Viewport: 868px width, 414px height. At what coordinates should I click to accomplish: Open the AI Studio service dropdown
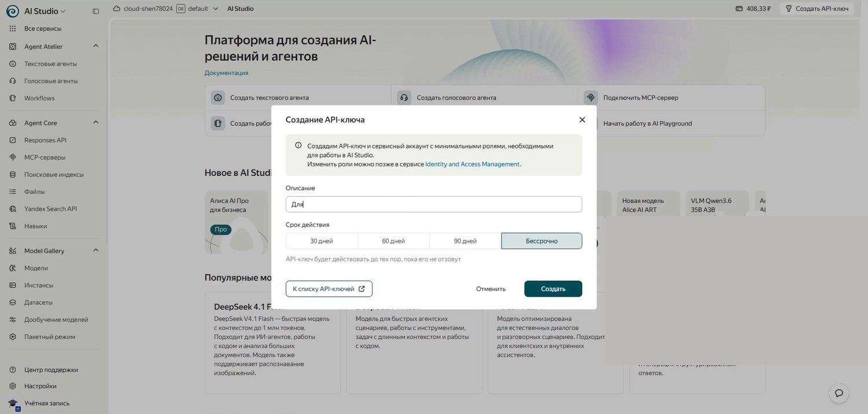[45, 11]
